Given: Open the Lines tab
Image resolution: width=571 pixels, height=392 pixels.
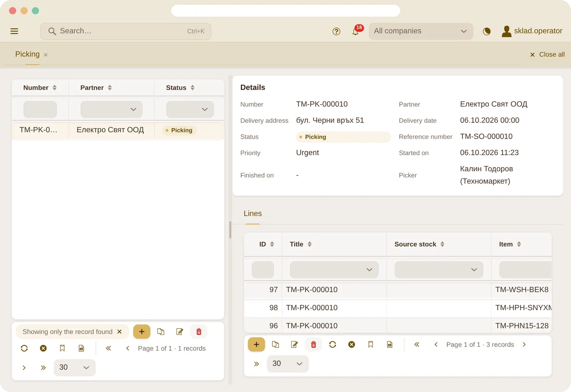Looking at the screenshot, I should [253, 214].
